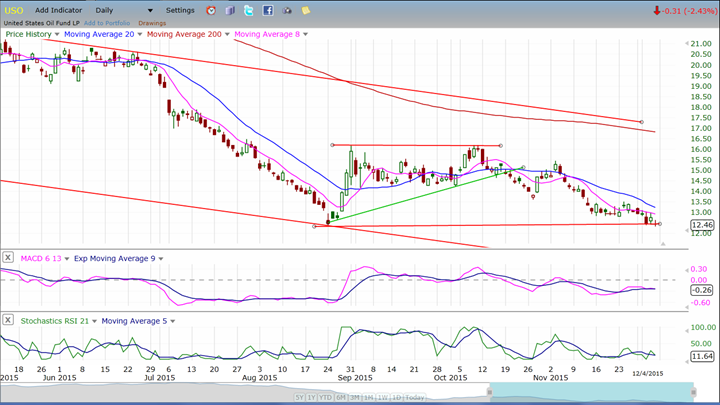Click the Add to Portfolio link
Image resolution: width=720 pixels, height=405 pixels.
[106, 22]
